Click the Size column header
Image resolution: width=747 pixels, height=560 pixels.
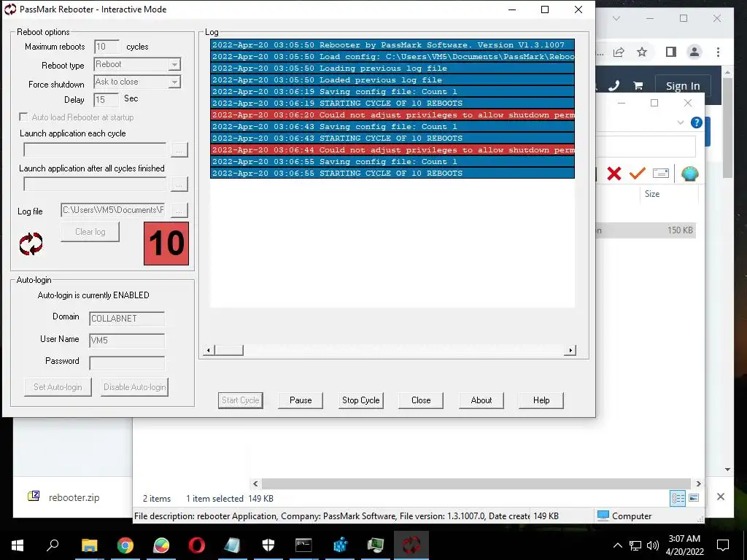pyautogui.click(x=652, y=194)
